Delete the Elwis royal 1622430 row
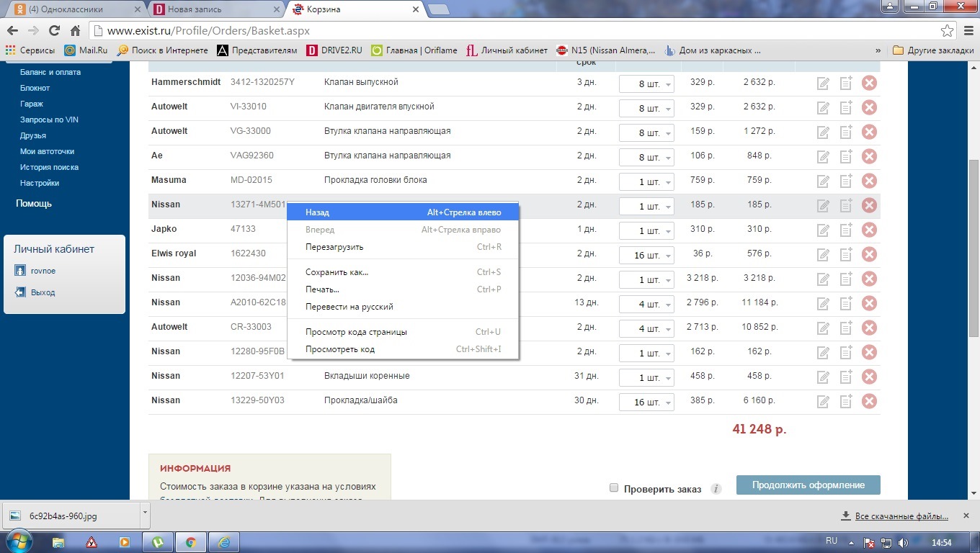The image size is (980, 553). [869, 254]
